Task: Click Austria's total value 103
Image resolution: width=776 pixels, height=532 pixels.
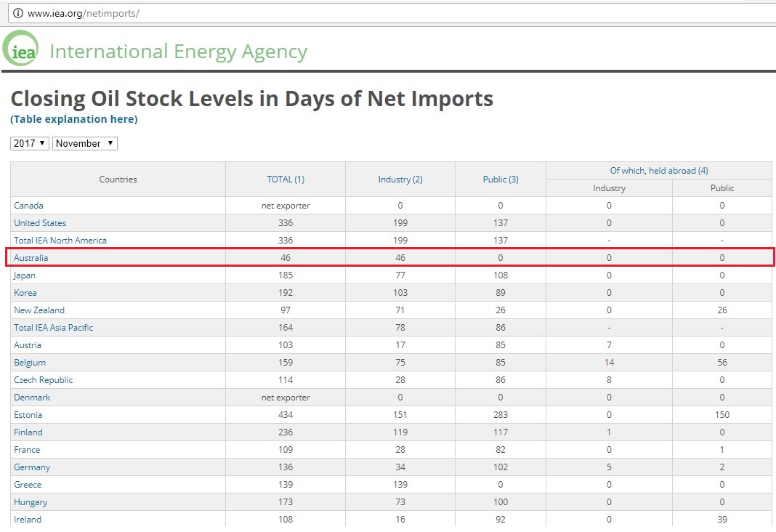Action: (x=286, y=345)
